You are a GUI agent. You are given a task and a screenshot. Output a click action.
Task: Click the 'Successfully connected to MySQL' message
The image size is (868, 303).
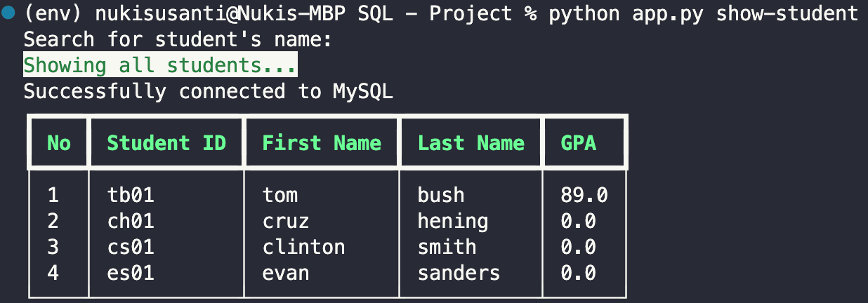click(x=208, y=91)
